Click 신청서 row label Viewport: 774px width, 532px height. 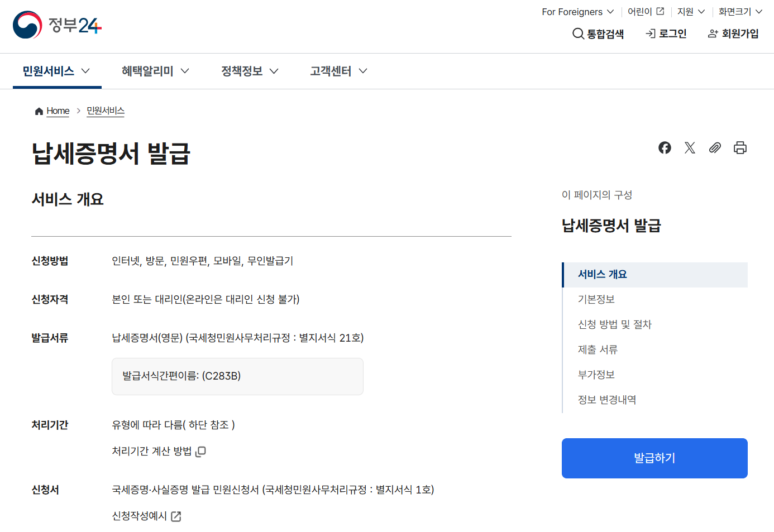tap(45, 490)
